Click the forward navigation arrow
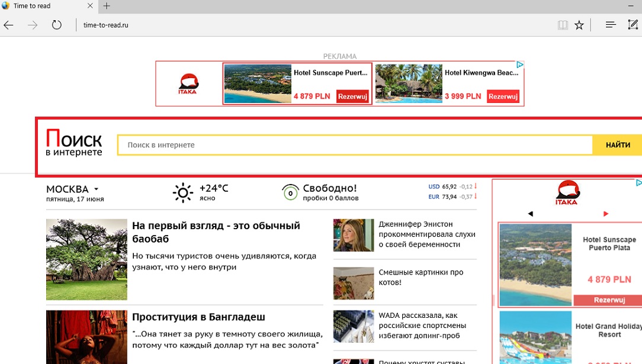Viewport: 642px width, 364px height. (x=33, y=25)
